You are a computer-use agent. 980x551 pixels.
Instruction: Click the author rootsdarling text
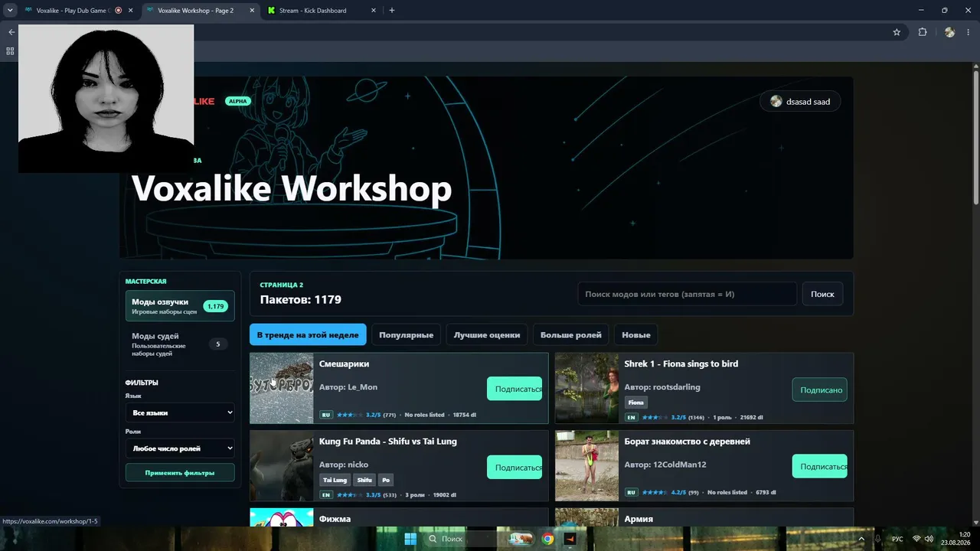677,387
